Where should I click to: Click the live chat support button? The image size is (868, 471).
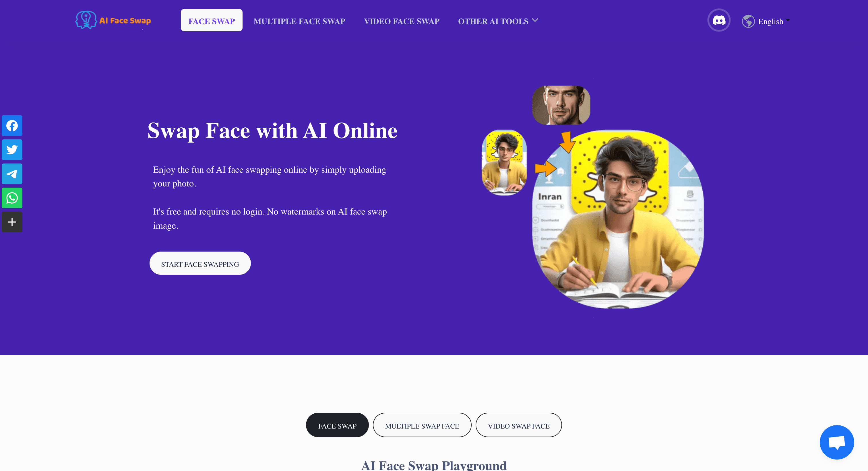837,442
